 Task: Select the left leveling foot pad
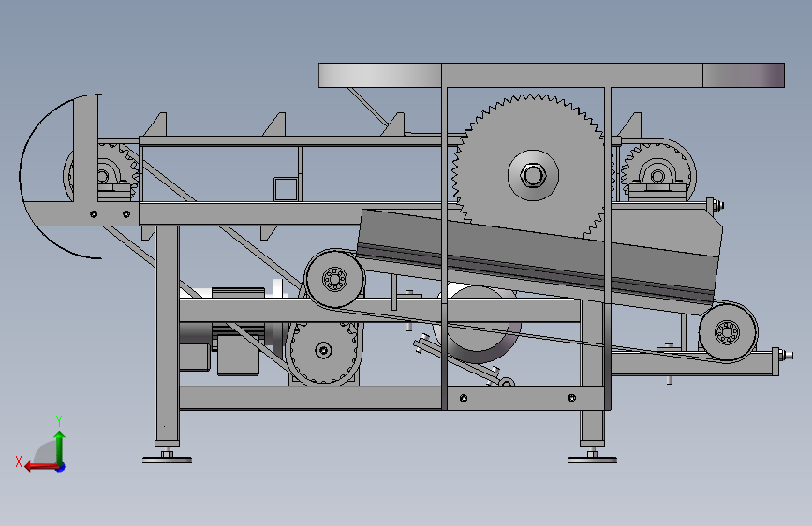168,460
